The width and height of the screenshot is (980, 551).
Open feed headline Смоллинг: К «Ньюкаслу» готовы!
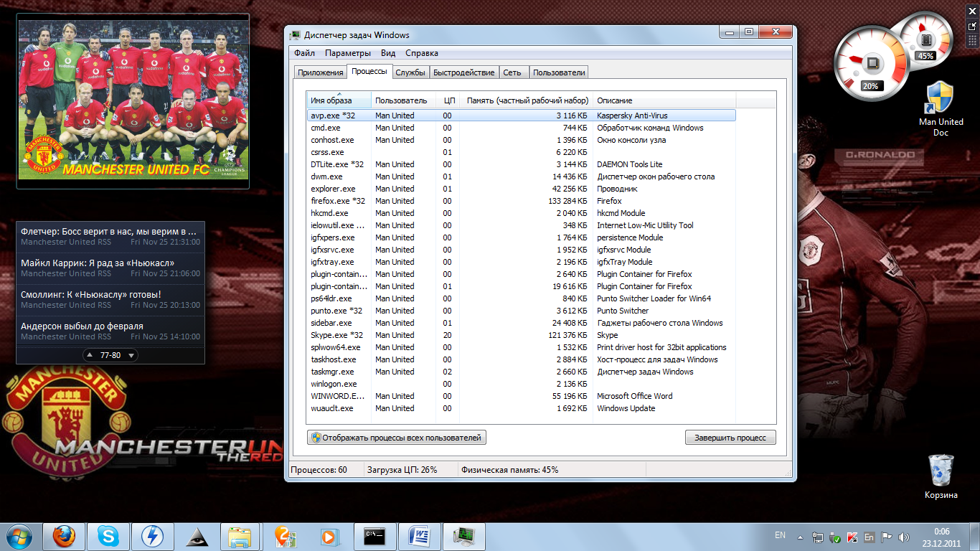(x=91, y=295)
